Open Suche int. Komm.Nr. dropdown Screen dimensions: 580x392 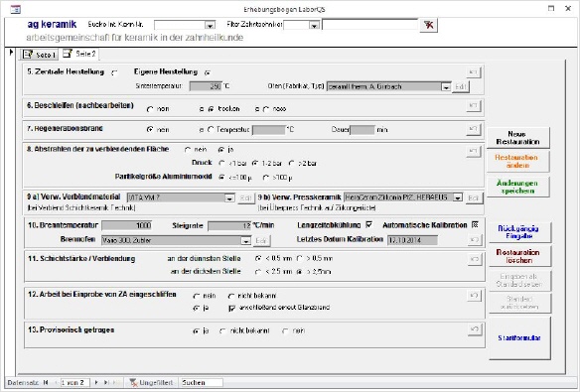[210, 25]
